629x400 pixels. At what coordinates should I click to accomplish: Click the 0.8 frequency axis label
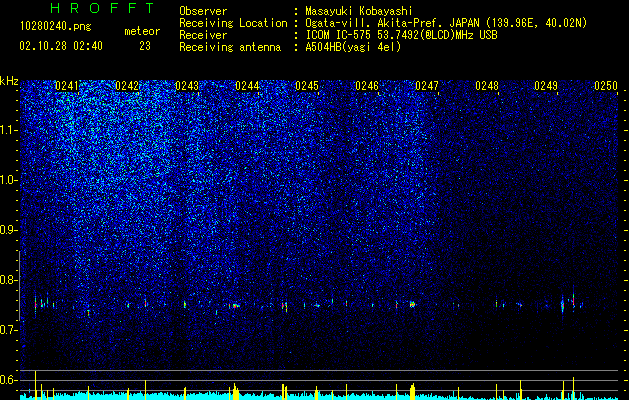click(8, 280)
